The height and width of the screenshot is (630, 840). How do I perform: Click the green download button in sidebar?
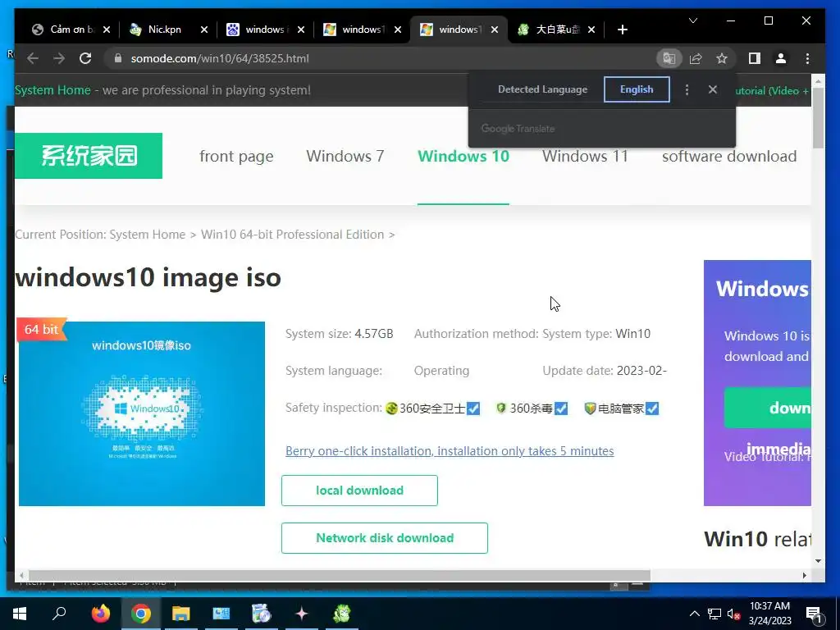(768, 408)
